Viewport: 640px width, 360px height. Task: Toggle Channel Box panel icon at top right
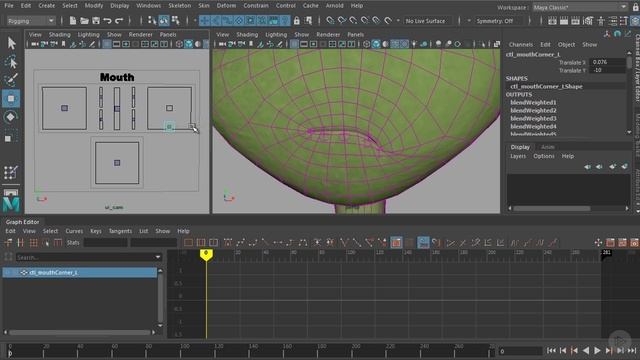[x=635, y=21]
